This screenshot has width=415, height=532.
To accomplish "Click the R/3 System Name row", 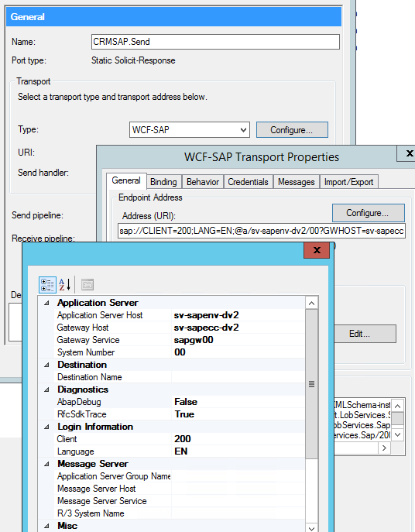I will (x=179, y=513).
